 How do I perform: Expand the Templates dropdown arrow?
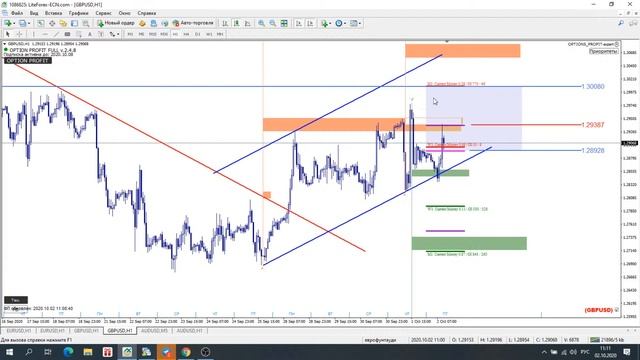tap(360, 23)
